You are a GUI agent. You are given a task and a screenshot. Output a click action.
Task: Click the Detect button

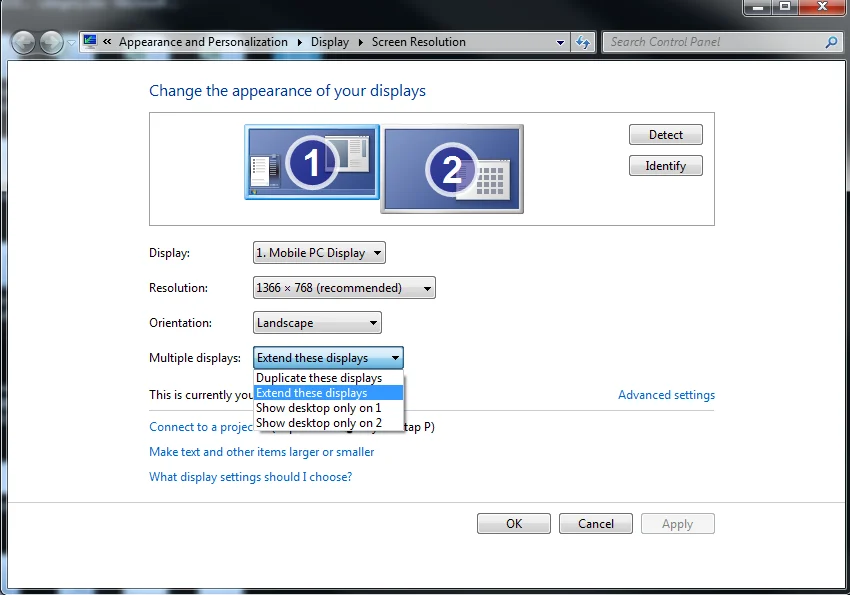click(x=666, y=134)
